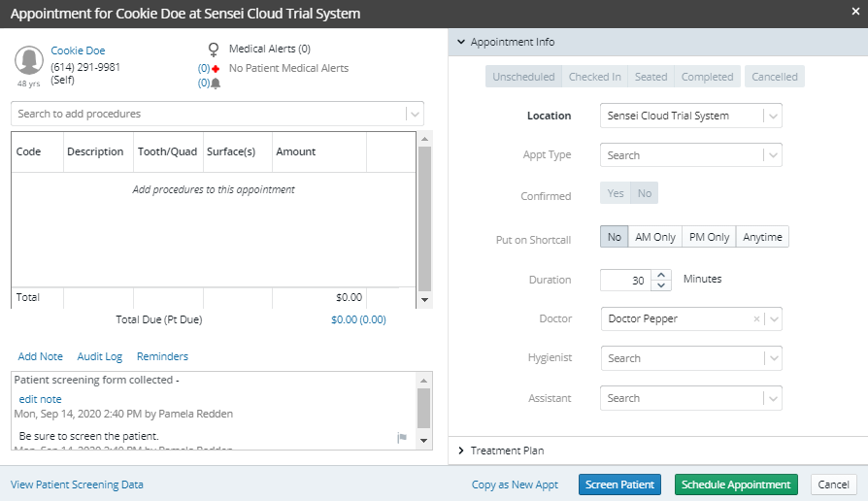Set status to Completed
The image size is (868, 501).
click(x=707, y=77)
